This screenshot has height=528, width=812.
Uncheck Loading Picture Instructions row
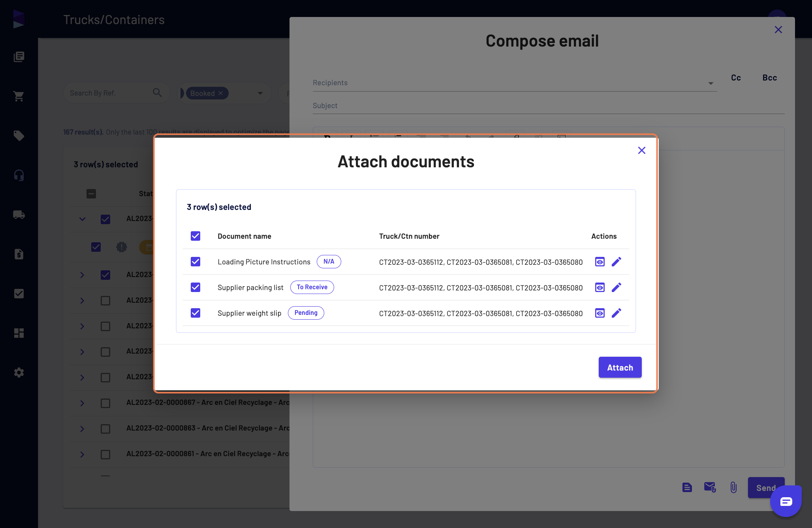point(195,262)
